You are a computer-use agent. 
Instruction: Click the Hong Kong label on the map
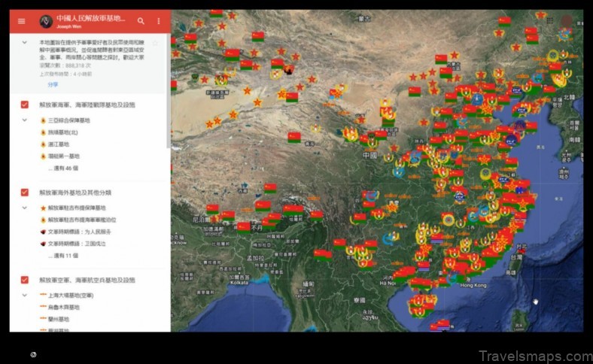[x=473, y=286]
